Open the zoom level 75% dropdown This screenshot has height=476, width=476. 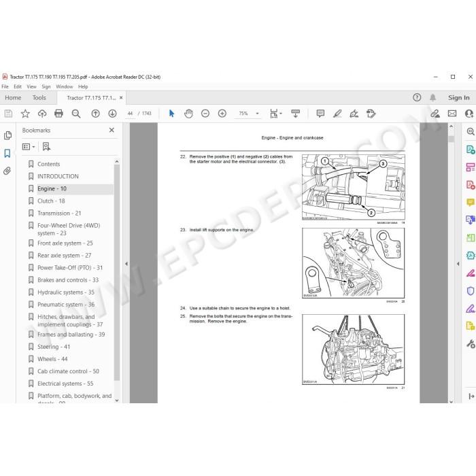[x=257, y=114]
